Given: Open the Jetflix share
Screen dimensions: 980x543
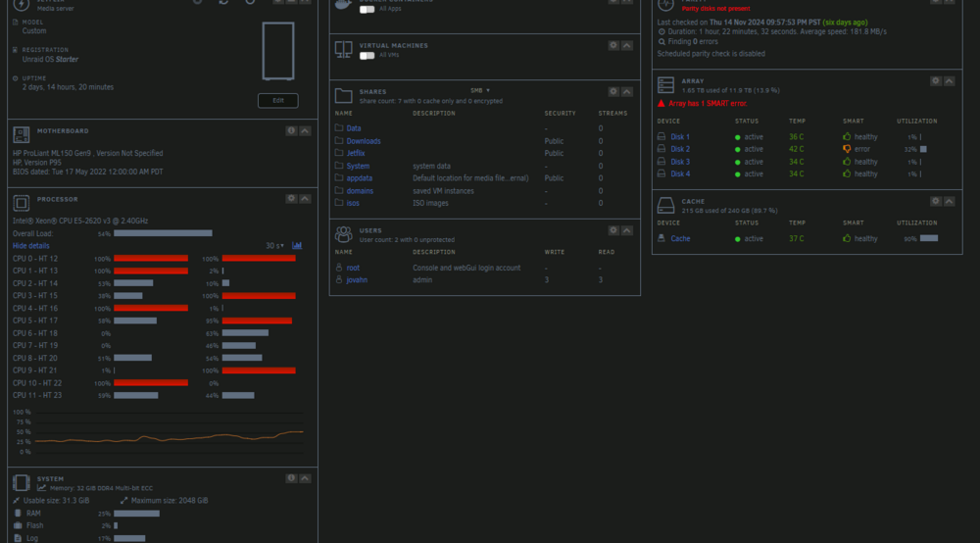Looking at the screenshot, I should pos(356,153).
